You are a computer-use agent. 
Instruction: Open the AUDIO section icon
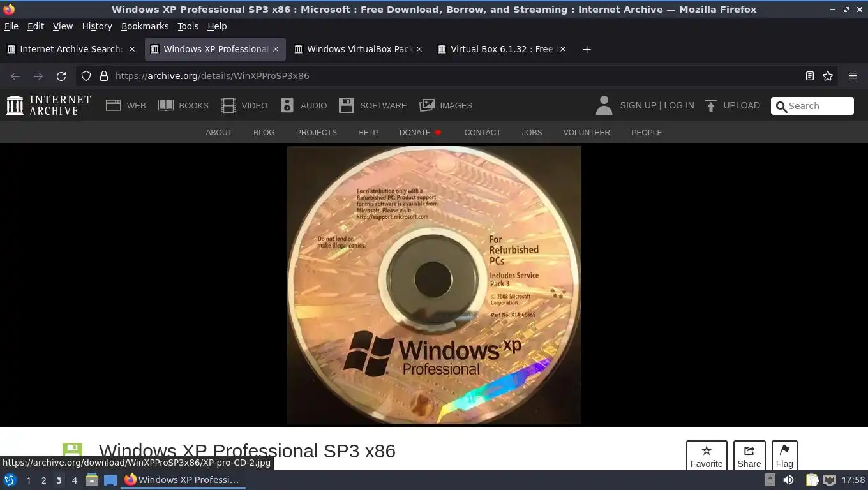[287, 105]
